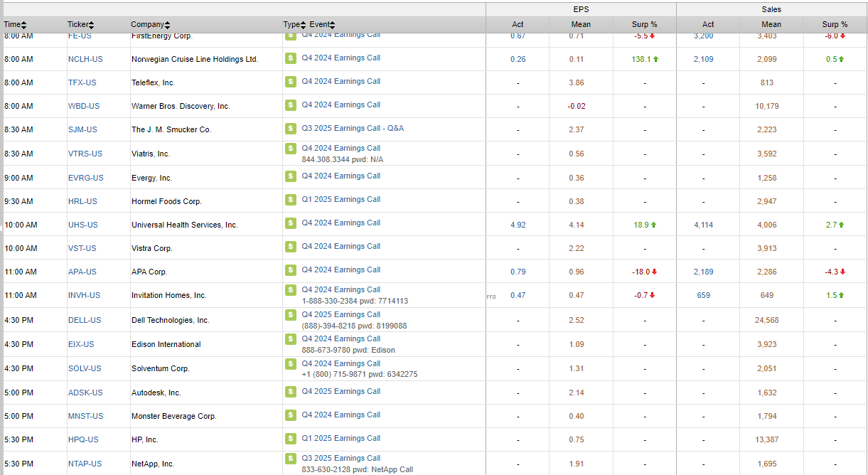Click Invitation Homes actual sales 659
This screenshot has width=868, height=475.
pos(704,295)
